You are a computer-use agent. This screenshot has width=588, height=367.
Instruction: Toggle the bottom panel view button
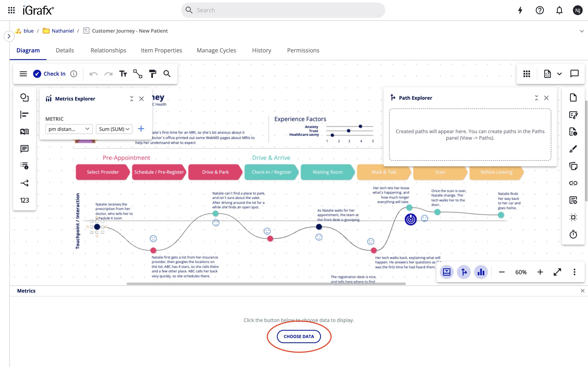(x=447, y=272)
